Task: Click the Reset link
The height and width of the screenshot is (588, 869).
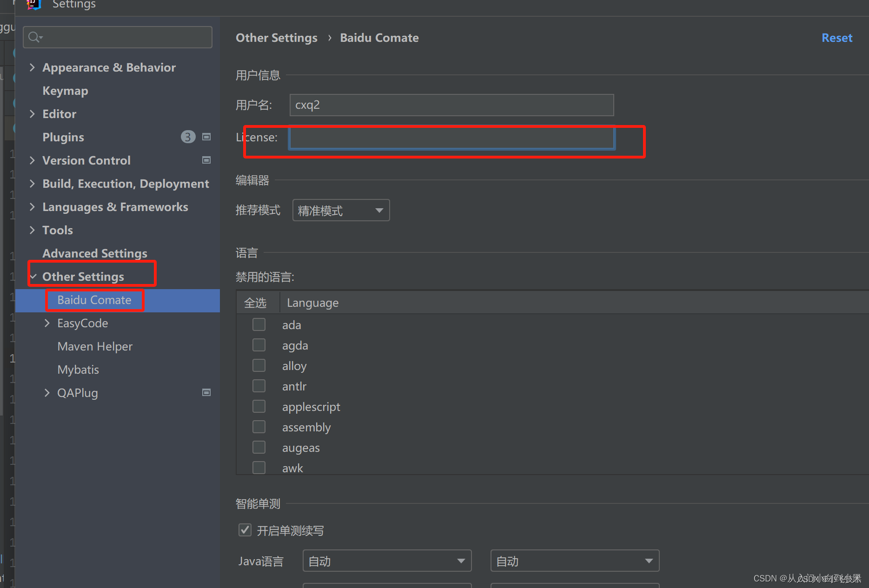Action: pos(837,38)
